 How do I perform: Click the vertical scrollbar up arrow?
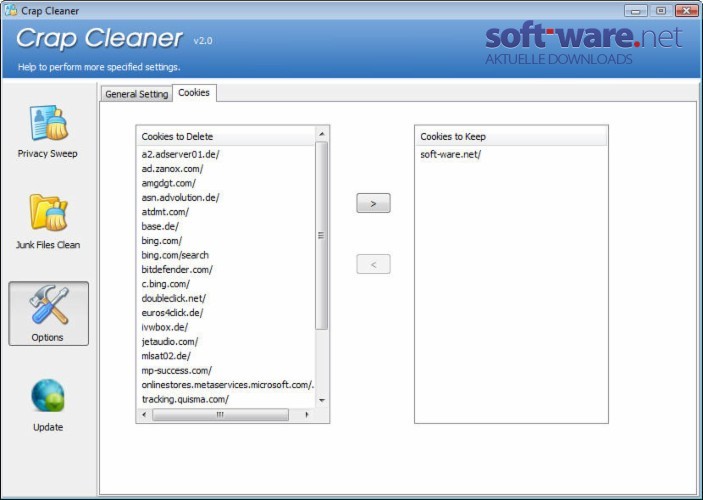pos(321,134)
